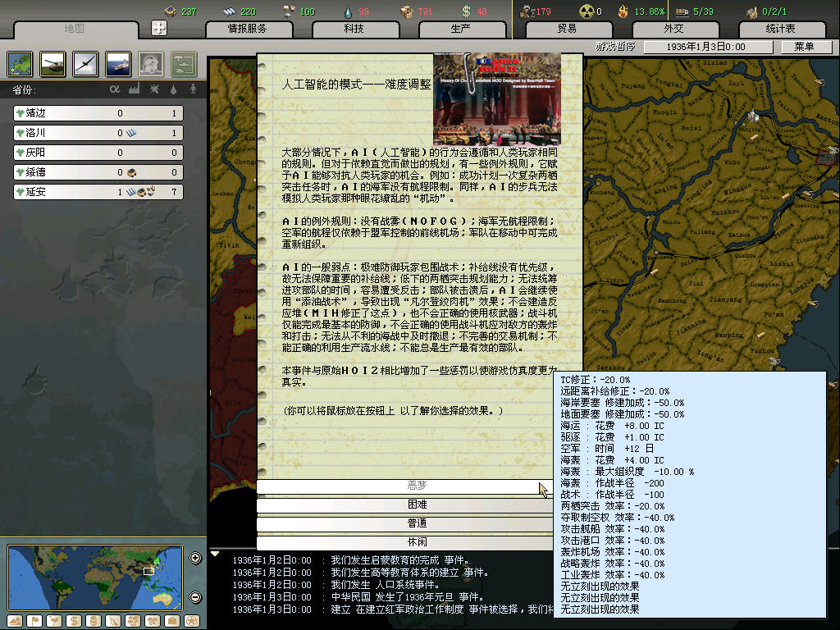Choose the 恶梦 nightmare difficulty option

pyautogui.click(x=404, y=486)
